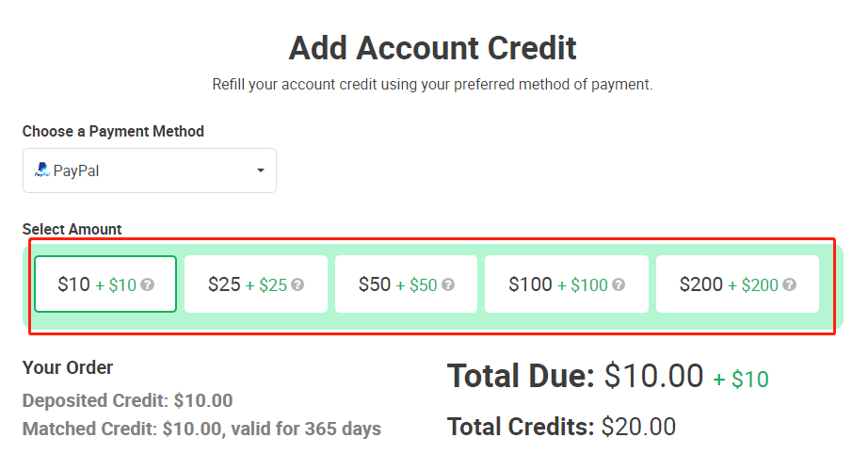868x454 pixels.
Task: Click the Select Amount label
Action: click(72, 229)
